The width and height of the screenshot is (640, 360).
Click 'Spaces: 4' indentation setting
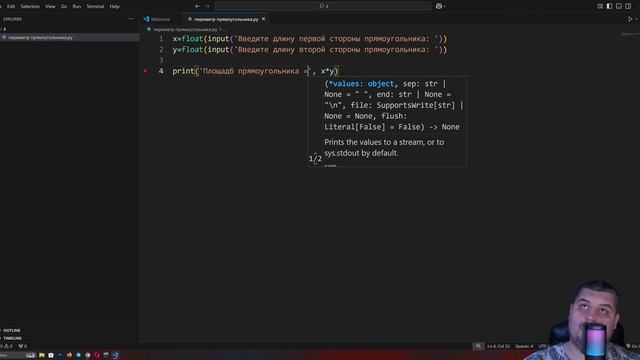click(x=524, y=346)
